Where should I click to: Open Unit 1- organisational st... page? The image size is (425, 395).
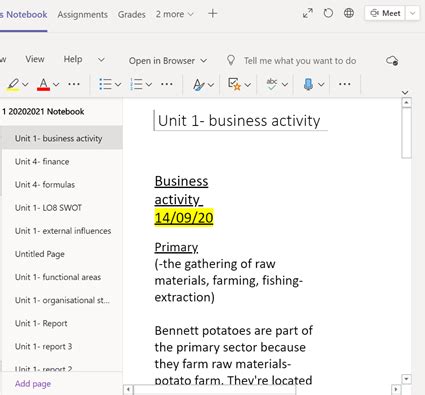(62, 300)
